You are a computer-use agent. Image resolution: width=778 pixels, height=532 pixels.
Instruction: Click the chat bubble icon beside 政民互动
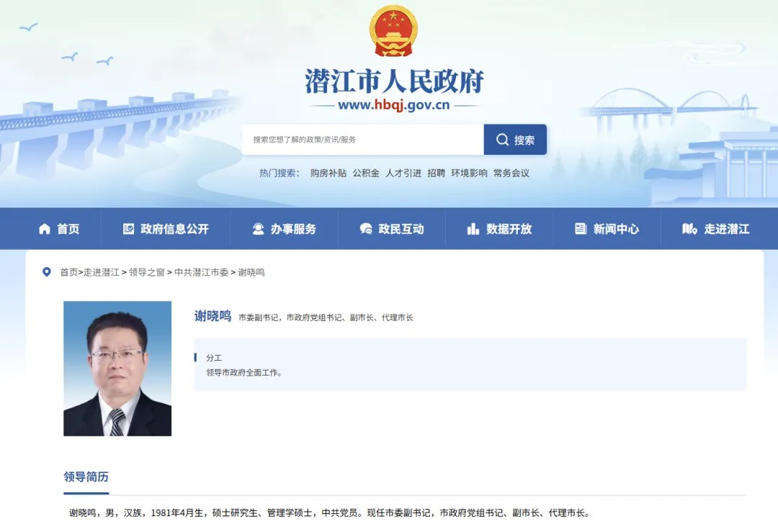pyautogui.click(x=366, y=229)
